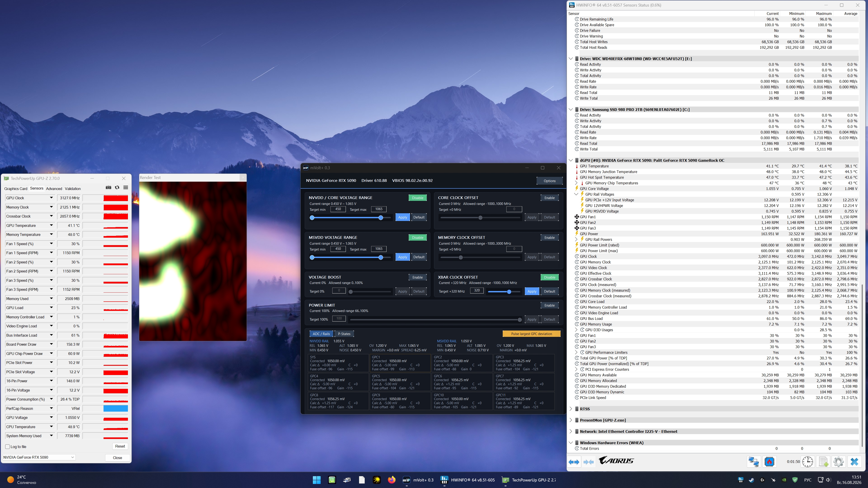
Task: Switch to the P-States tab
Action: tap(344, 334)
